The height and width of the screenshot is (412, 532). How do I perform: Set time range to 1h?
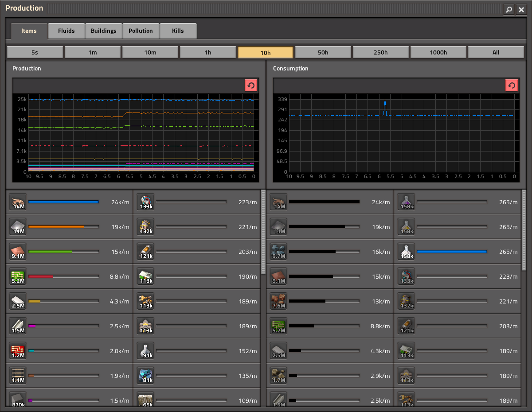(x=208, y=52)
